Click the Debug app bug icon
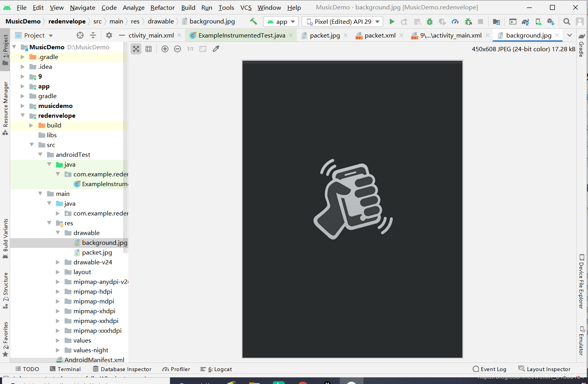The height and width of the screenshot is (384, 588). [x=430, y=22]
